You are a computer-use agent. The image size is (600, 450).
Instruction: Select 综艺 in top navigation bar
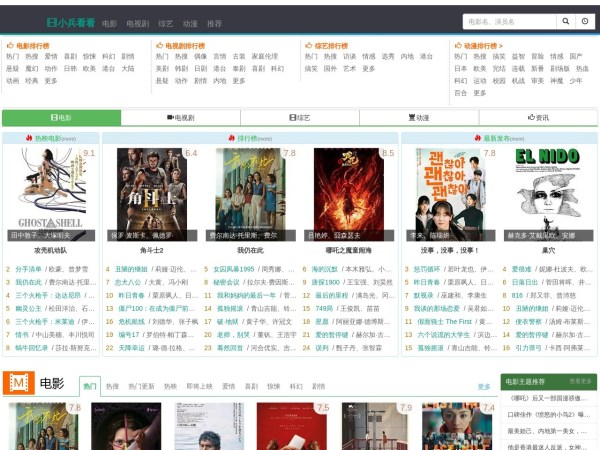tap(166, 23)
